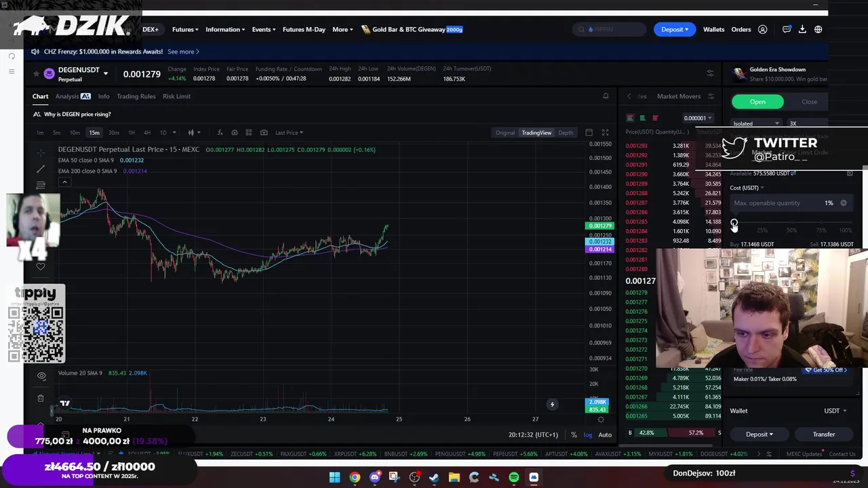Toggle chart fullscreen expand icon

pyautogui.click(x=605, y=133)
